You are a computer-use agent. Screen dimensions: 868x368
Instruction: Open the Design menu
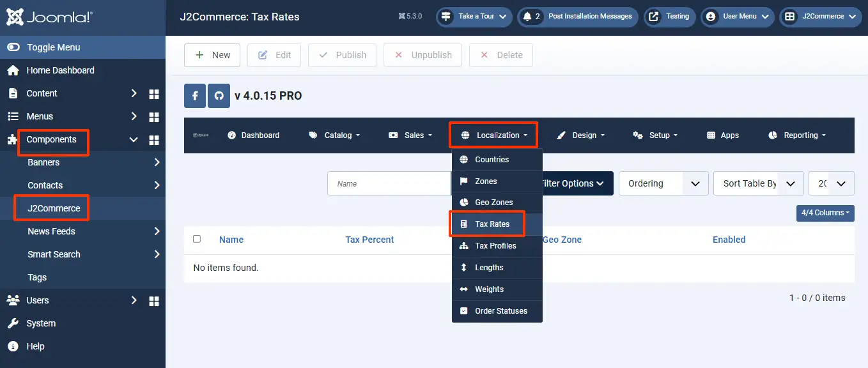580,135
